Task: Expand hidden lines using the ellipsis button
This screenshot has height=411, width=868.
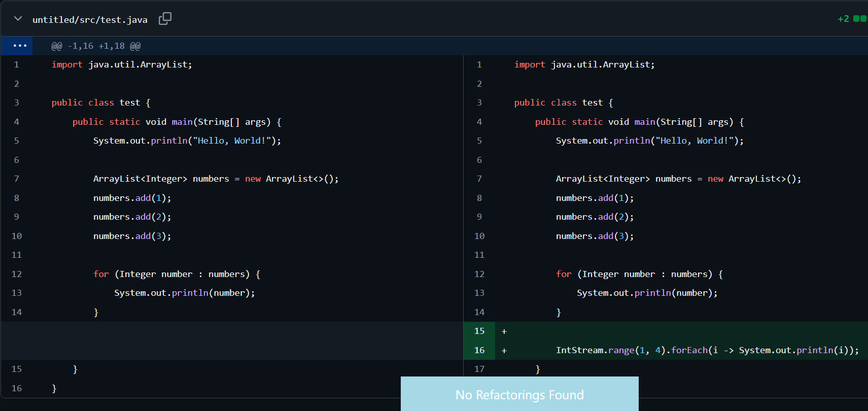Action: 20,46
